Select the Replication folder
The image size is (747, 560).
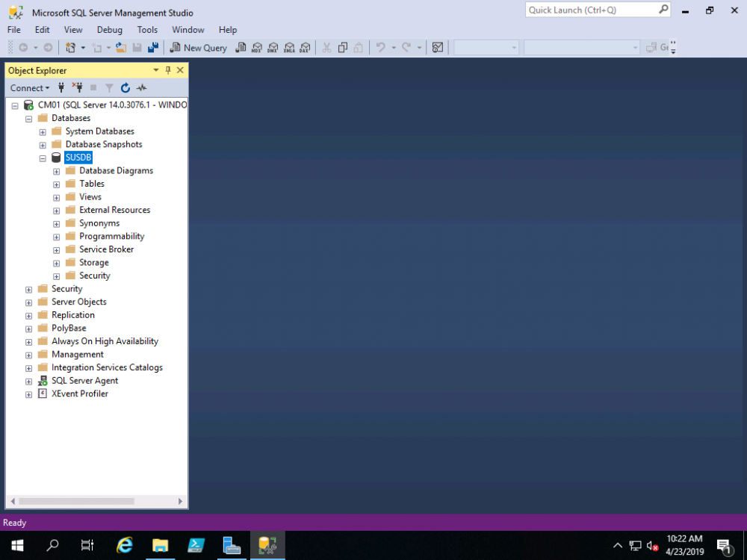tap(73, 315)
